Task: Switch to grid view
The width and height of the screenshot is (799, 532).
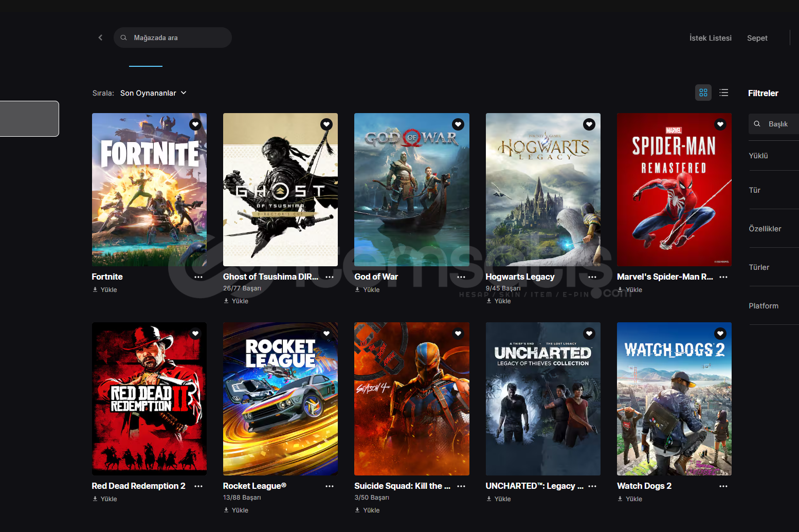Action: [703, 93]
